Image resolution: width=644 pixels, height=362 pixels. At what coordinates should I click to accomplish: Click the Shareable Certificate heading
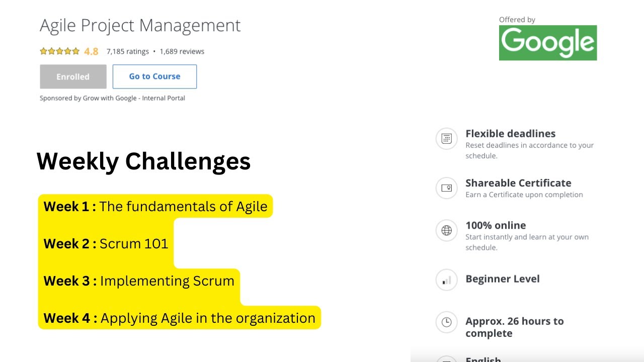518,183
